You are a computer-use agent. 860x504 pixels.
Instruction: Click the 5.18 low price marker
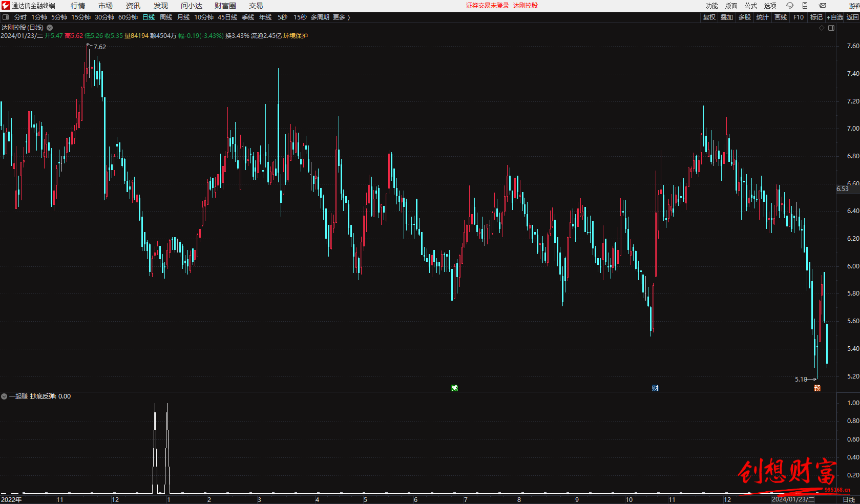click(801, 380)
